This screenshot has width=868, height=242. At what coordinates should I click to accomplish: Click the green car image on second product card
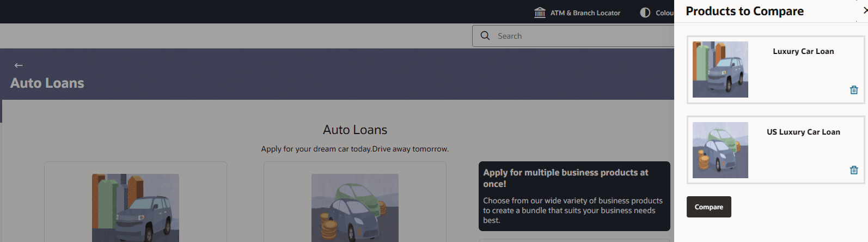355,208
